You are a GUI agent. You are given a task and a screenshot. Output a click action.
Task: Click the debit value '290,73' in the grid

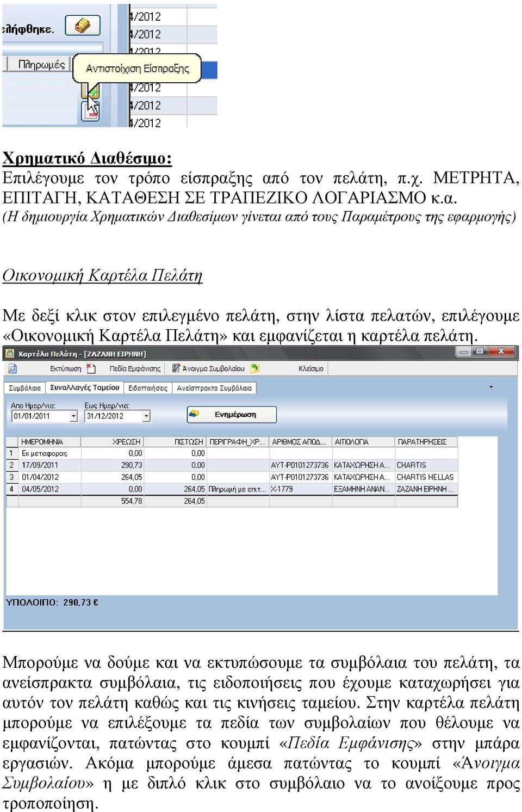(x=113, y=465)
